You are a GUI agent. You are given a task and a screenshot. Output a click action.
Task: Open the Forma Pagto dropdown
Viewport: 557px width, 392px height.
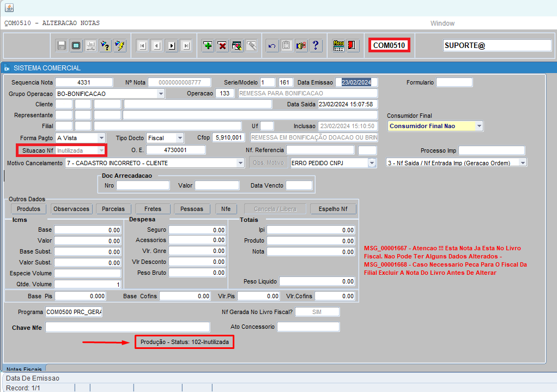pos(101,138)
